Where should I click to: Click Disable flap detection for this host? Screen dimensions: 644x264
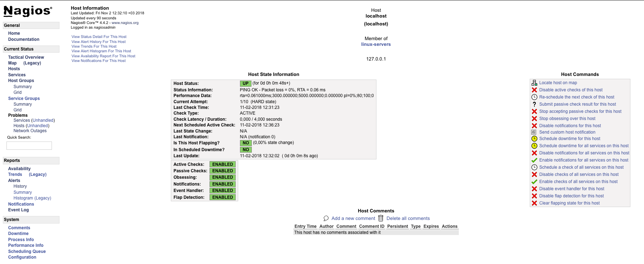(571, 196)
